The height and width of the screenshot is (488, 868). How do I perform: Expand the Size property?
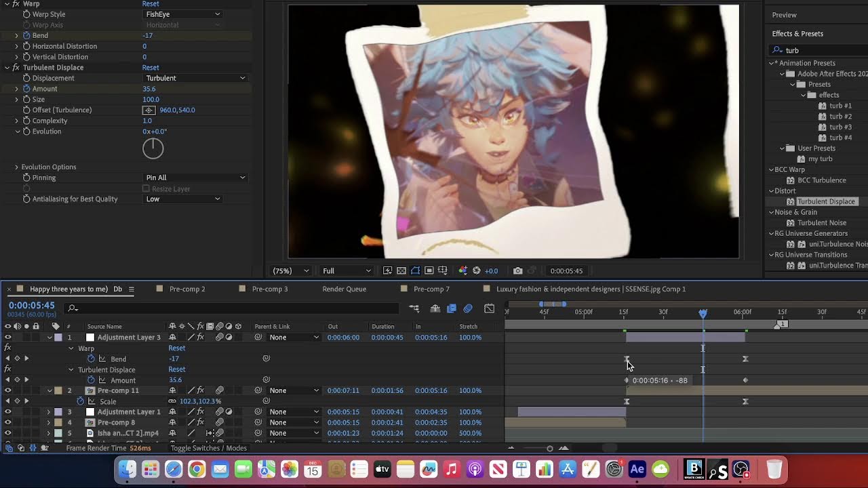(x=16, y=100)
